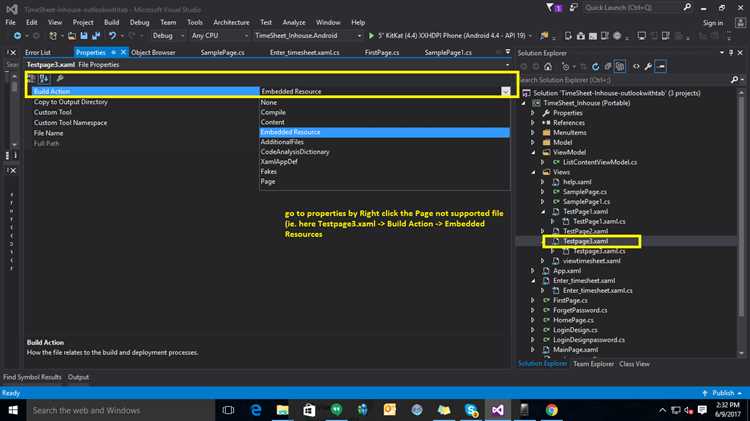Open Chrome from the Windows taskbar
This screenshot has width=750, height=421.
tap(551, 410)
